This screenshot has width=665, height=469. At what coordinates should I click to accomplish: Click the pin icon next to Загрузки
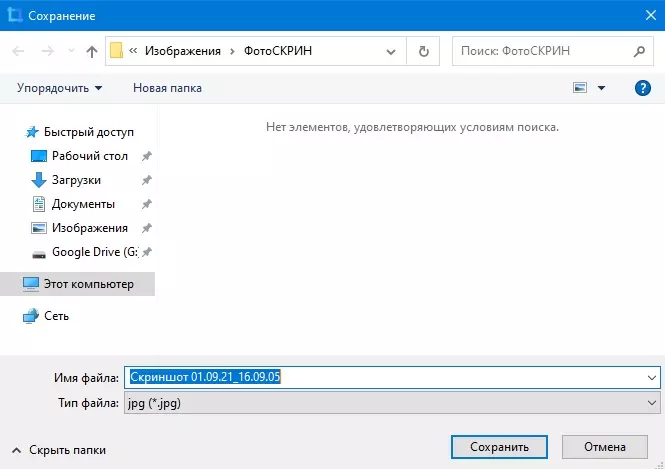click(x=147, y=180)
